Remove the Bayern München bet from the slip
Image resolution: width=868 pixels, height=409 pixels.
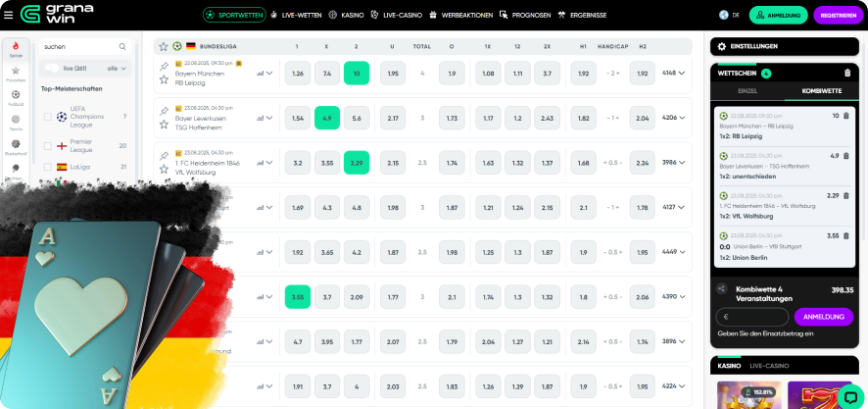tap(846, 116)
